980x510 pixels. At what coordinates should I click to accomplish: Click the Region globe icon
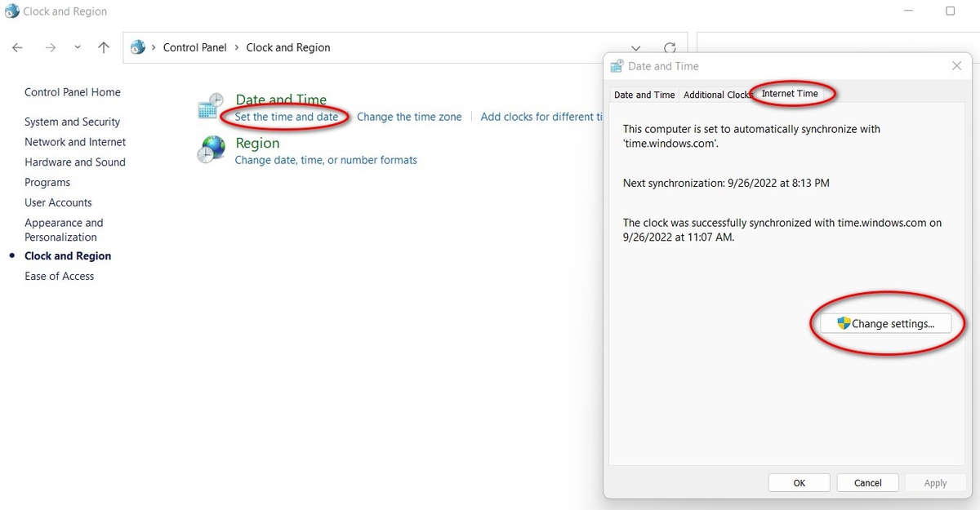[211, 149]
